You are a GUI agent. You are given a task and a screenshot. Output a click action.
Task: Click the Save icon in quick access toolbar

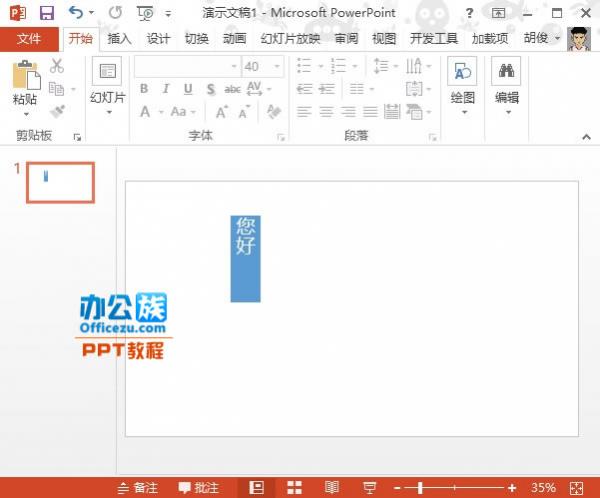[47, 13]
